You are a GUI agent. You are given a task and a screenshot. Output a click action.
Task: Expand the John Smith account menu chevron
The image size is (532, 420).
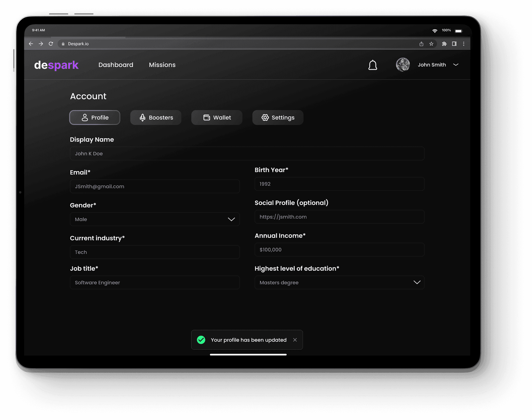pyautogui.click(x=456, y=65)
